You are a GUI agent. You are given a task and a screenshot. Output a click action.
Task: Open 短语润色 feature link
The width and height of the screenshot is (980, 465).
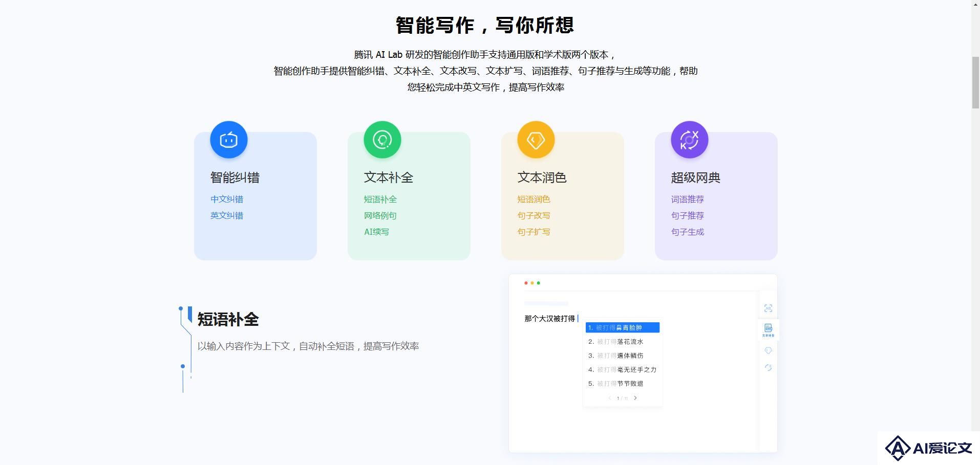[534, 199]
